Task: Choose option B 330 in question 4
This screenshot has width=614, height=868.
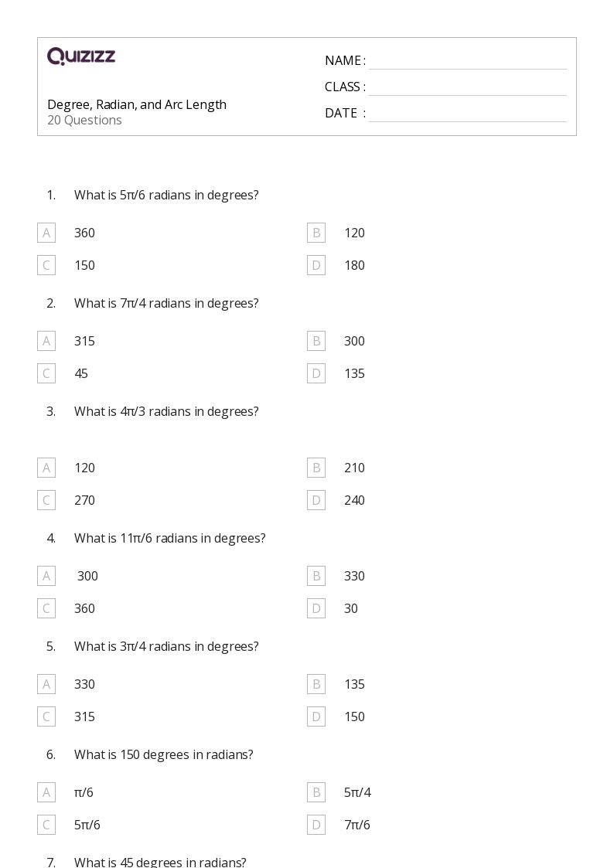Action: (316, 577)
